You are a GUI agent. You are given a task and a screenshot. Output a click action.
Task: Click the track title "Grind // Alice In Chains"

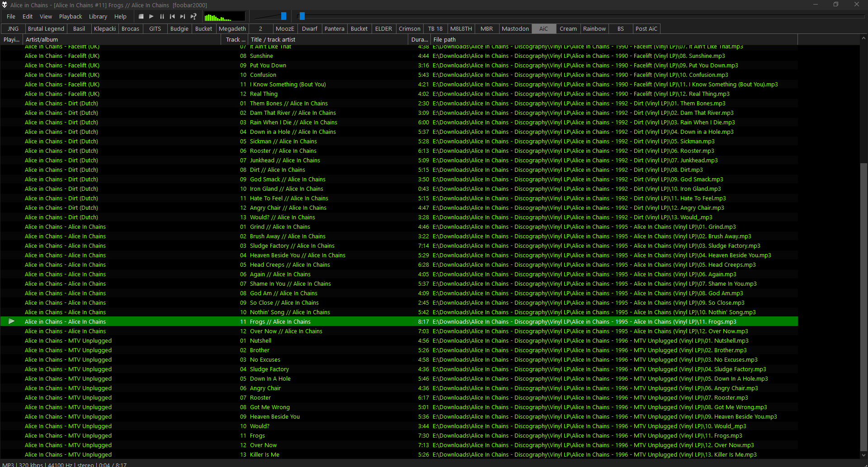[280, 227]
